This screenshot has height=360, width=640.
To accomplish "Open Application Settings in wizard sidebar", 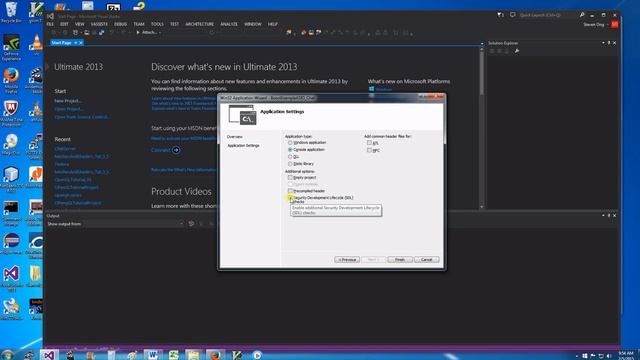I will [243, 146].
